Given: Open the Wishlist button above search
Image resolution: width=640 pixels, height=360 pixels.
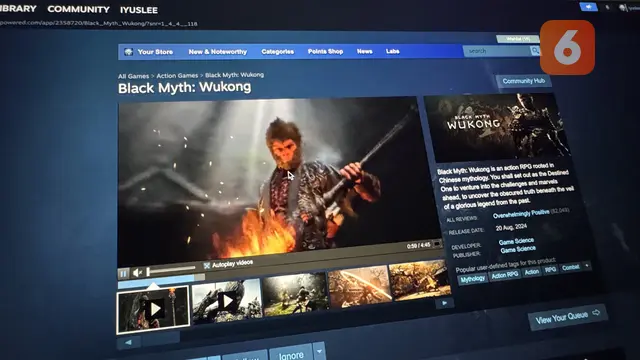Looking at the screenshot, I should coord(518,39).
